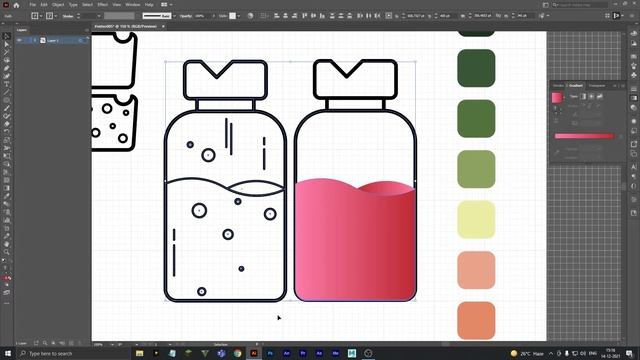Open File Explorer from the taskbar
This screenshot has width=640, height=360.
pos(140,353)
